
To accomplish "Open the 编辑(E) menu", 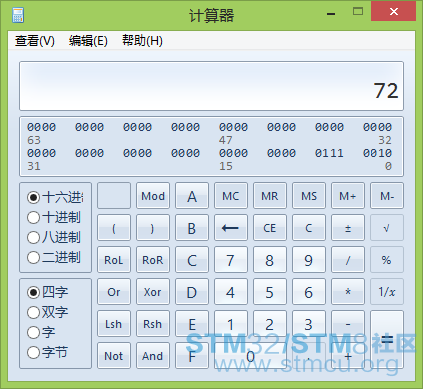I will (88, 41).
